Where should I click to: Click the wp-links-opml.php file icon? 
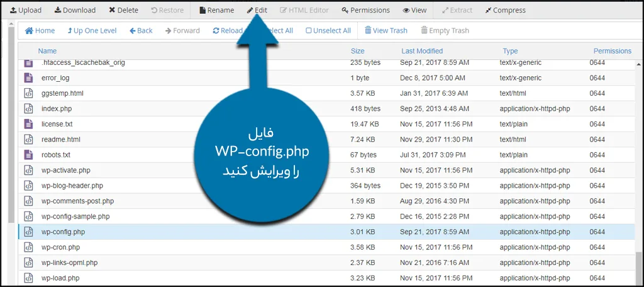pos(28,262)
